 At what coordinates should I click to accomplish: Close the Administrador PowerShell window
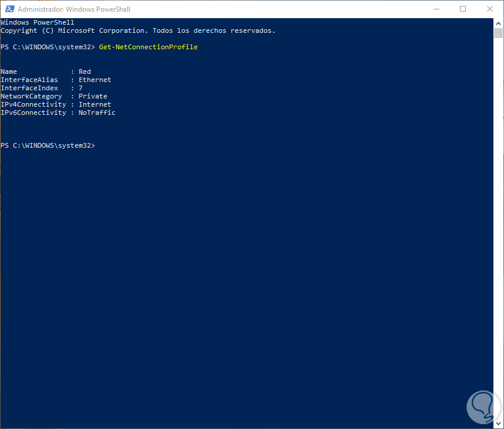point(490,9)
